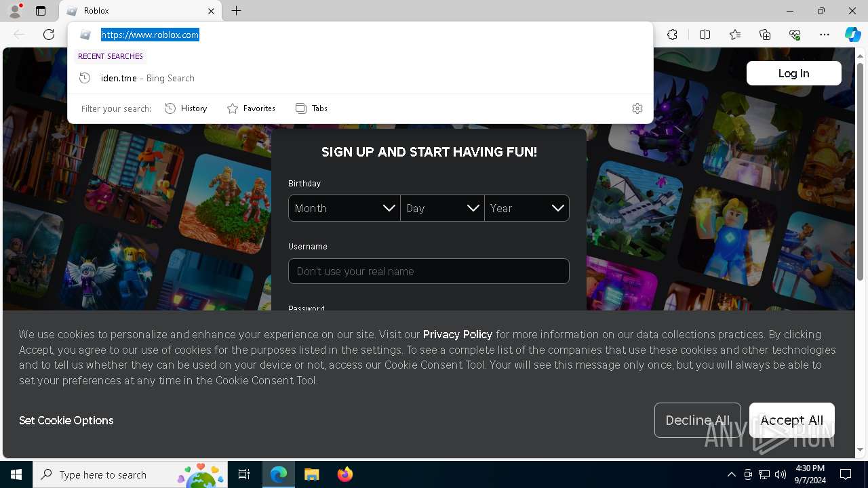This screenshot has width=868, height=488.
Task: Open the Settings and more menu
Action: click(x=825, y=35)
